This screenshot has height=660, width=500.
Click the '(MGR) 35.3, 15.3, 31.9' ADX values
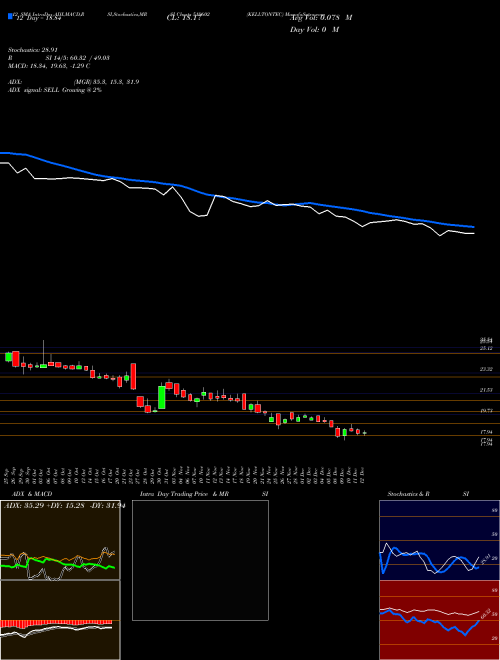(x=106, y=82)
